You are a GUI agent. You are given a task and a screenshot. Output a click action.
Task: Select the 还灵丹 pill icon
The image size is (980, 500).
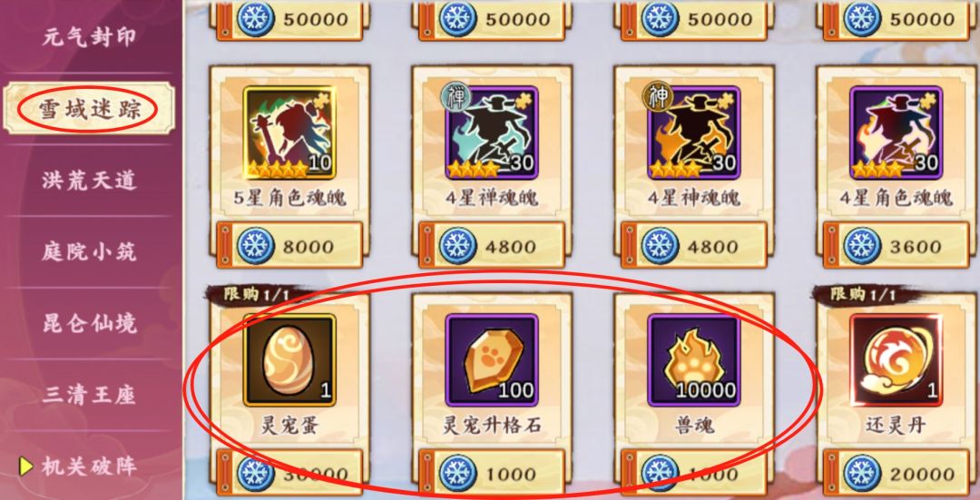[896, 360]
